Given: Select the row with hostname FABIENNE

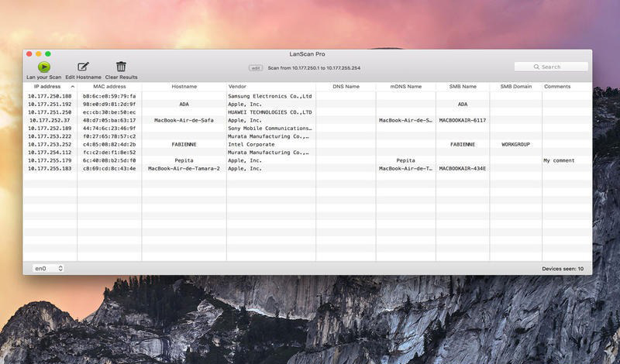Looking at the screenshot, I should [x=184, y=144].
